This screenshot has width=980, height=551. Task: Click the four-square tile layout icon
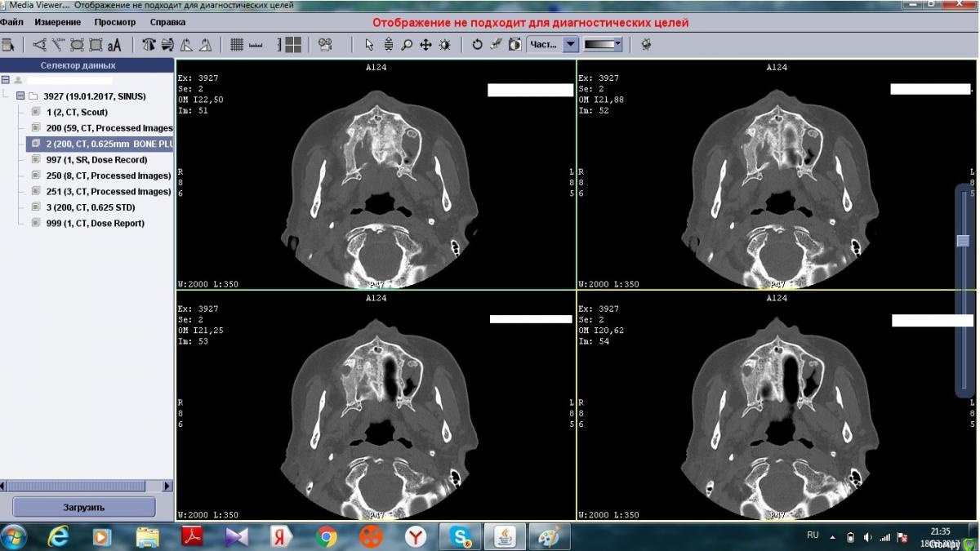coord(293,45)
